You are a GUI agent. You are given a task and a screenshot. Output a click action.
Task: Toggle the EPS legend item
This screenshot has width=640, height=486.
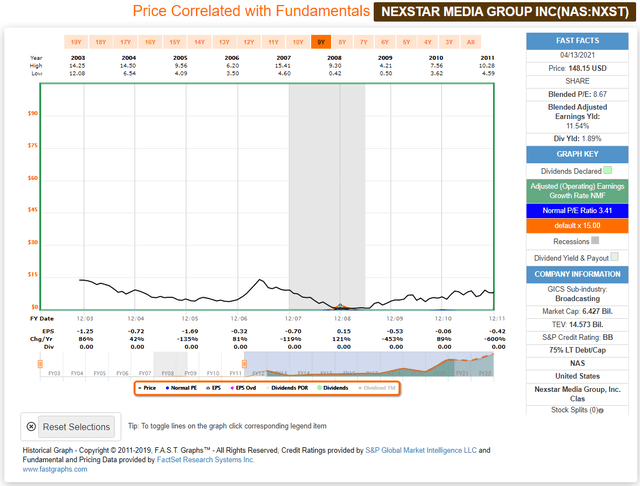[x=213, y=388]
